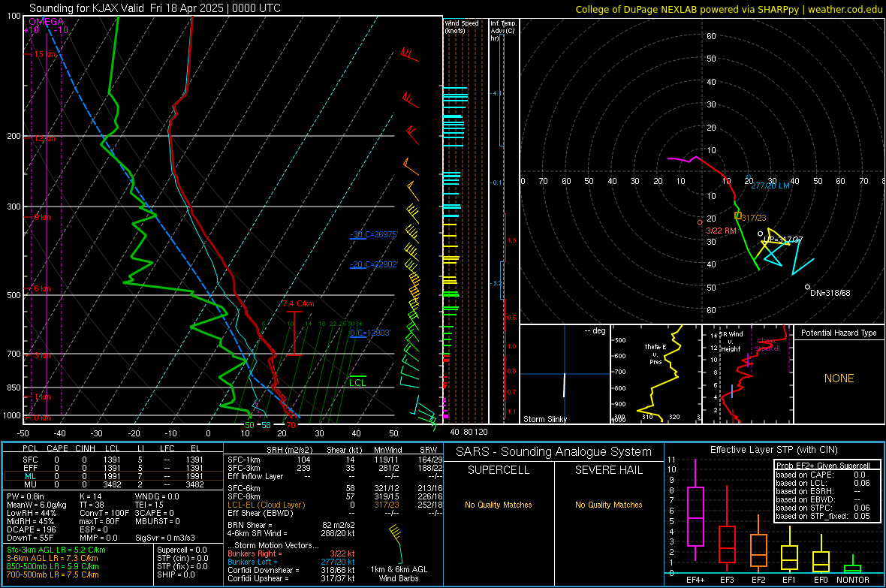The image size is (886, 588).
Task: Click the 'SARS - Sounding Analogue System' heading
Action: click(553, 452)
